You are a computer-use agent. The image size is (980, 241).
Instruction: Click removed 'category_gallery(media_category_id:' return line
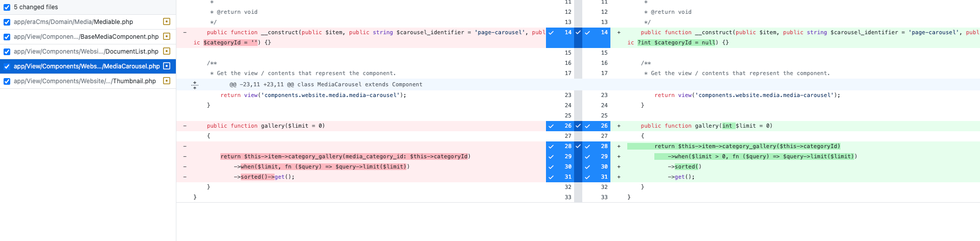[346, 157]
